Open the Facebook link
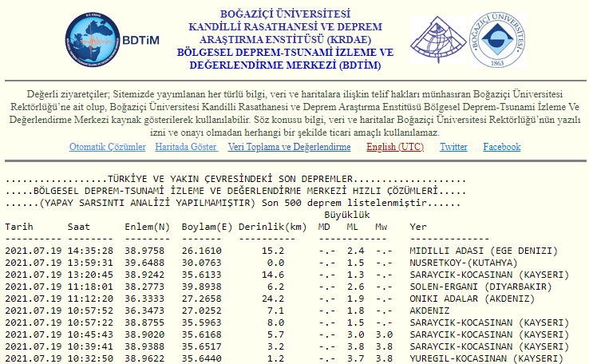 coord(502,147)
